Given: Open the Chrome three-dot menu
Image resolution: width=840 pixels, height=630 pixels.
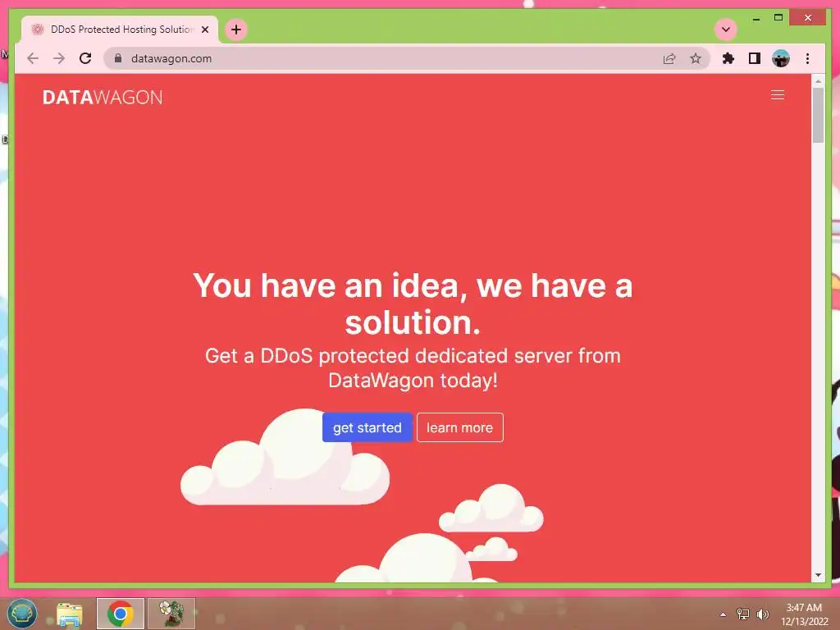Looking at the screenshot, I should click(x=807, y=58).
